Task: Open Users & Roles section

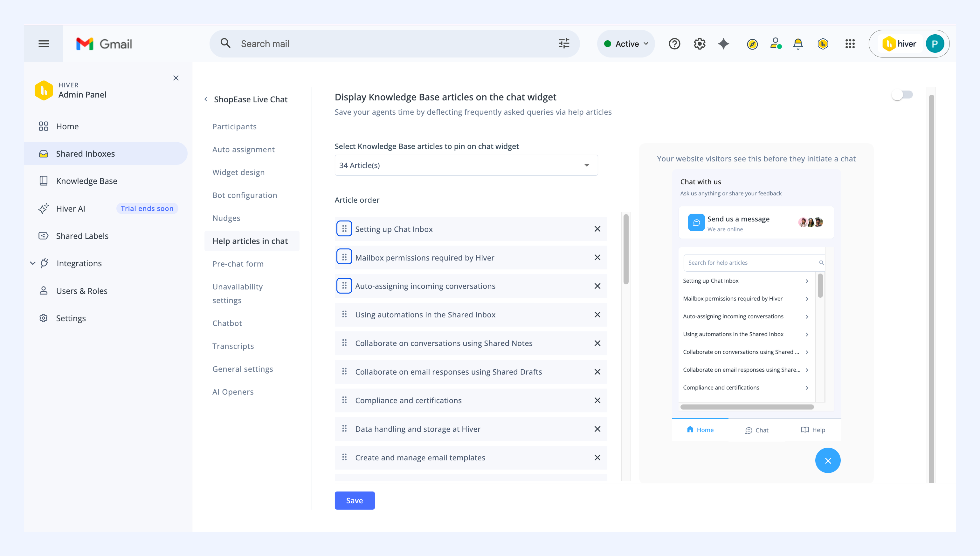Action: [81, 291]
